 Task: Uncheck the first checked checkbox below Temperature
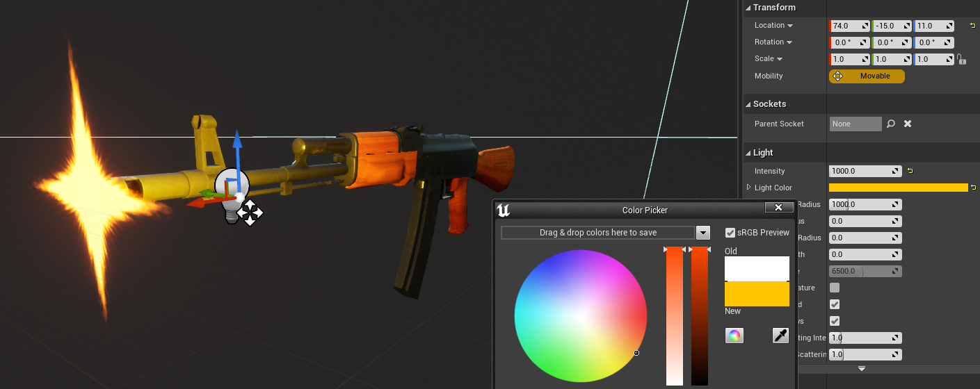[835, 304]
